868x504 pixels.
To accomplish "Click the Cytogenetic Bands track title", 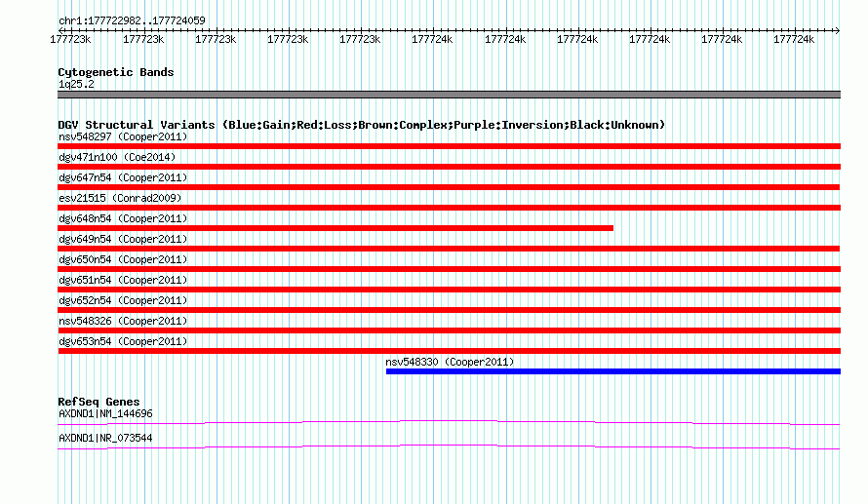I will click(116, 72).
